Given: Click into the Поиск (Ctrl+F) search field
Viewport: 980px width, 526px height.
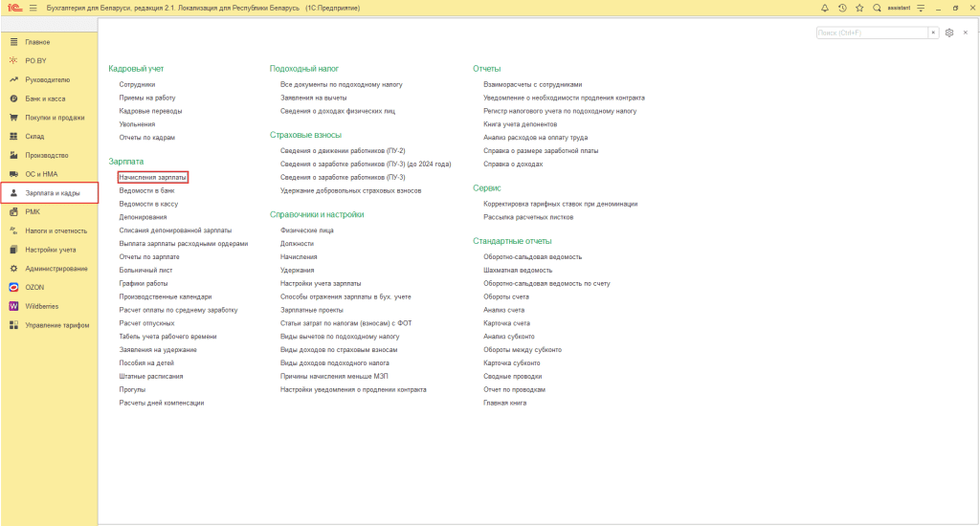Looking at the screenshot, I should pos(871,33).
